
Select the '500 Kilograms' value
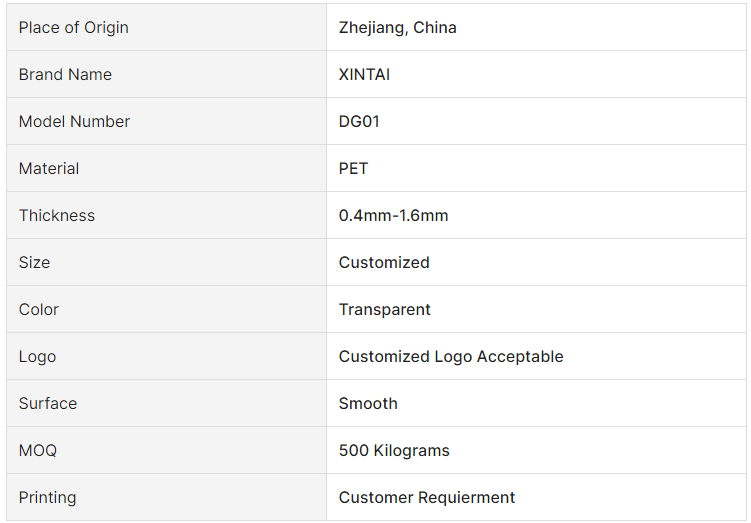click(394, 451)
